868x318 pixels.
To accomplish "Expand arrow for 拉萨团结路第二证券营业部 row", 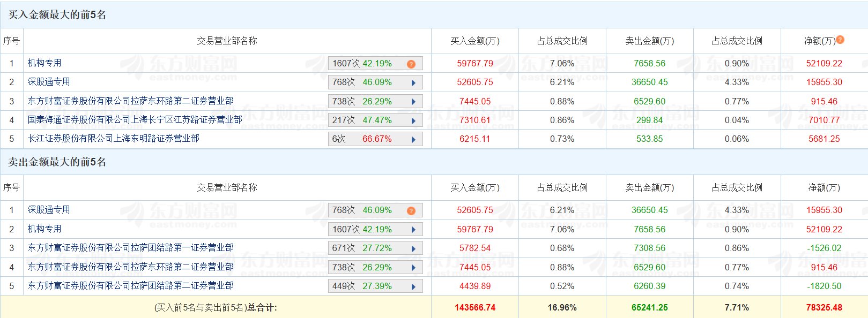I will [x=413, y=287].
